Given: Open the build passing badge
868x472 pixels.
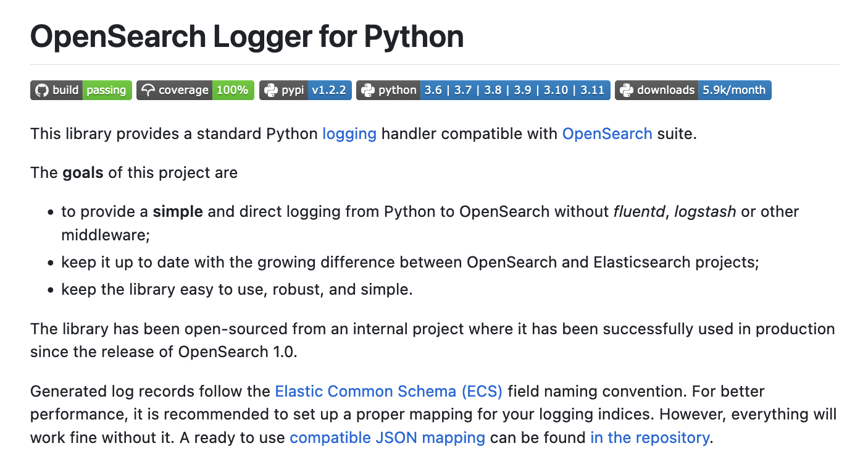Looking at the screenshot, I should 81,90.
